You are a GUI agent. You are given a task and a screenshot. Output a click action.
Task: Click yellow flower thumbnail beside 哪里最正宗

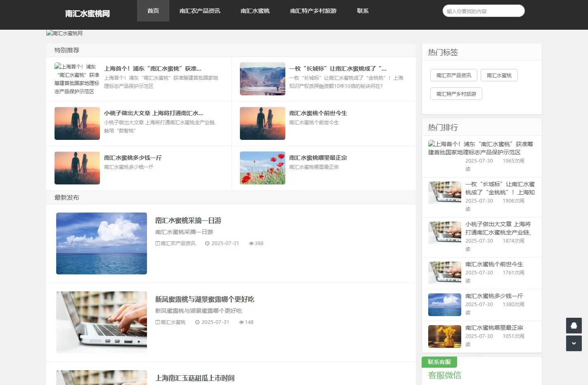[445, 336]
